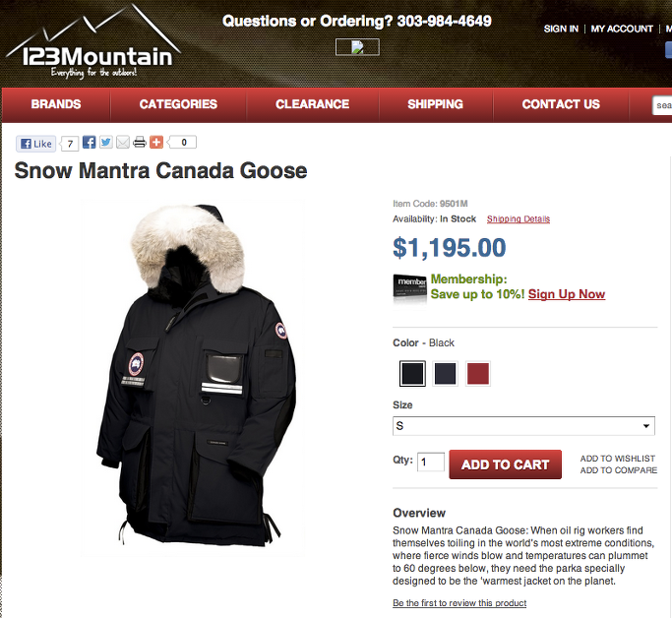
Task: Click into the Qty input field
Action: 431,462
